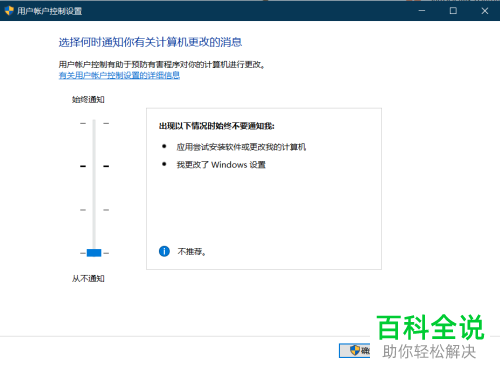
Task: Click the 不推荐 recommendation text
Action: pos(192,252)
